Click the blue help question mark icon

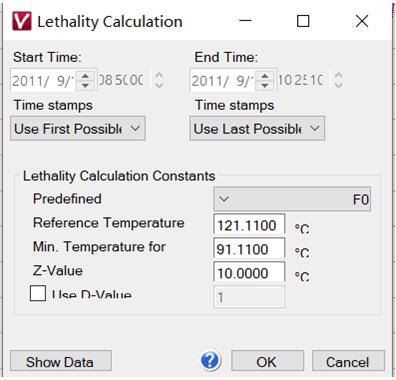[x=210, y=361]
